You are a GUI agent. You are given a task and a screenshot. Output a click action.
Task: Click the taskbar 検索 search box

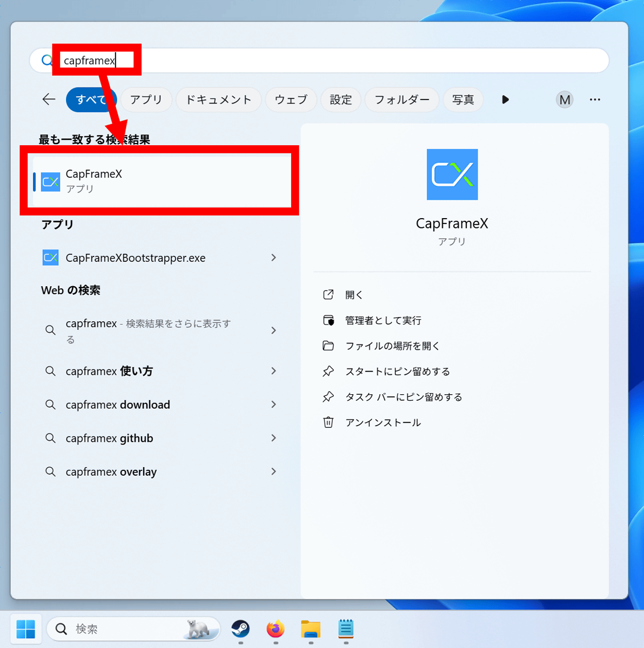[133, 629]
